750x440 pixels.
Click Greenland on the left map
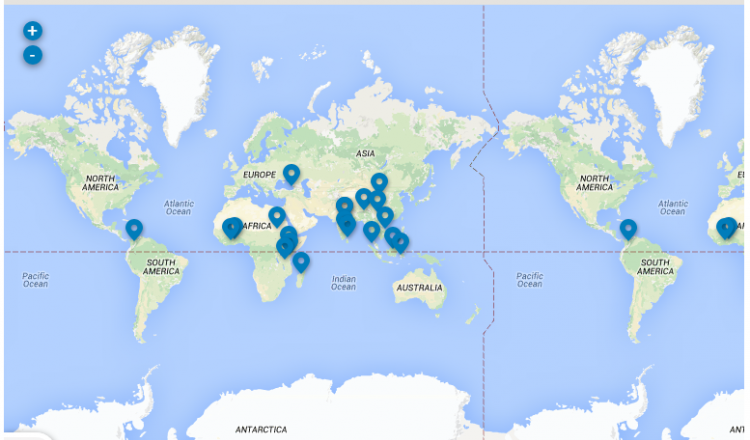pos(180,80)
